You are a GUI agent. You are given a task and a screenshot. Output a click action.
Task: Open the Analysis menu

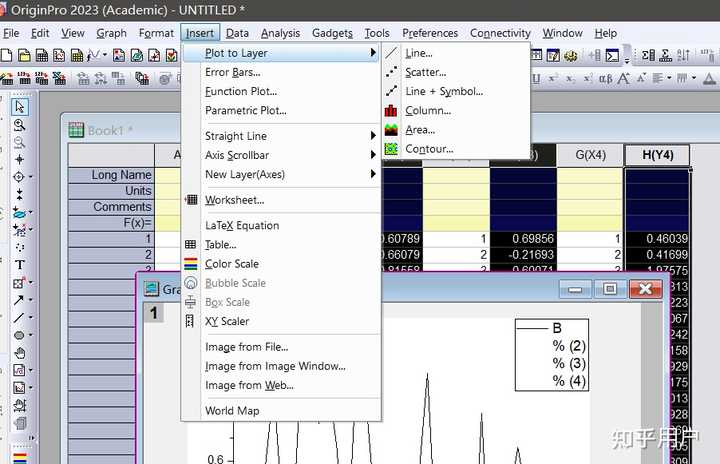280,33
